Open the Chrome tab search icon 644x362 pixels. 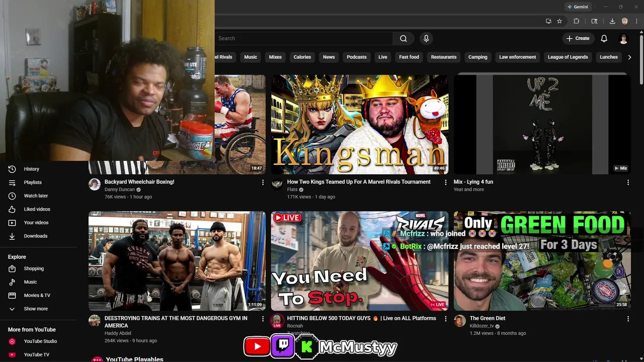[x=594, y=21]
